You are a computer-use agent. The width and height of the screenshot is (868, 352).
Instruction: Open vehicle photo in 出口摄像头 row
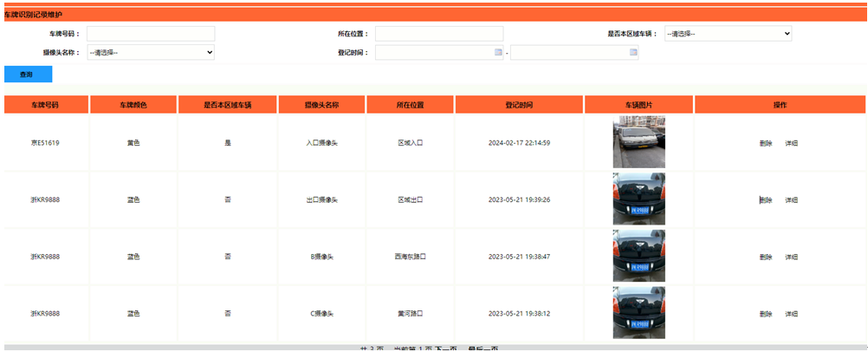[x=638, y=199]
